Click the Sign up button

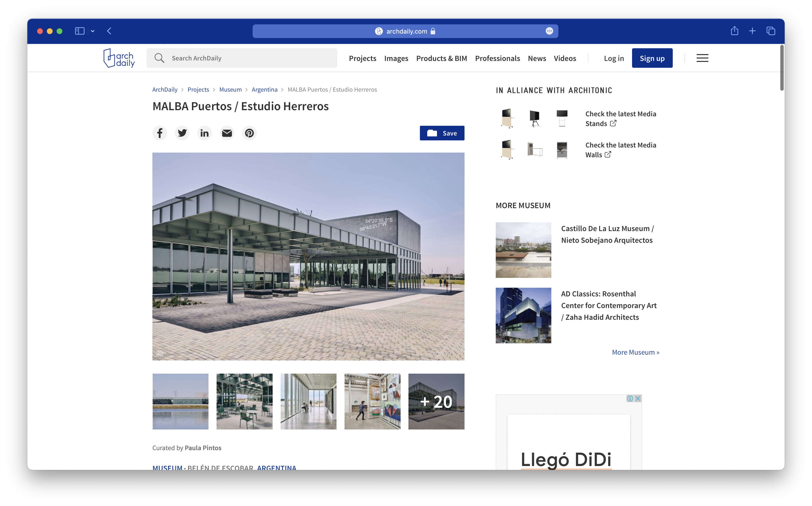(x=652, y=58)
